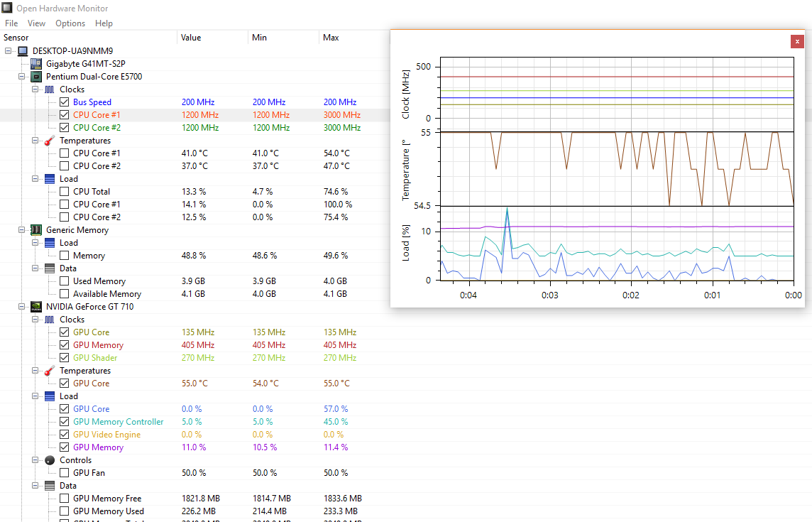Collapse the Pentium Dual-Core E5700 node
Viewport: 812px width, 522px height.
[x=21, y=77]
